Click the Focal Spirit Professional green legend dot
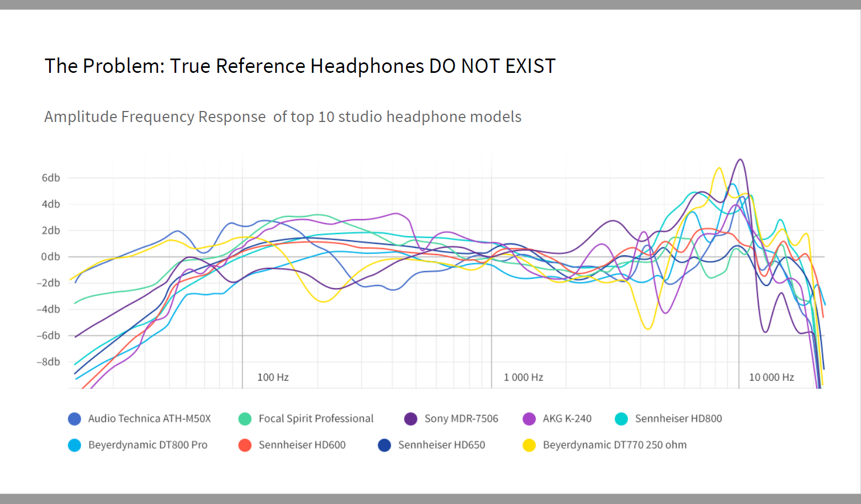This screenshot has height=504, width=861. (x=245, y=419)
